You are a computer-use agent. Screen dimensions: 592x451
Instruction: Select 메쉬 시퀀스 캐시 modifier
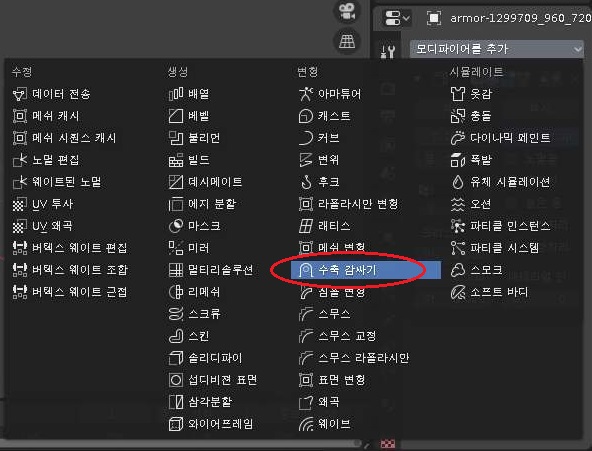(65, 138)
